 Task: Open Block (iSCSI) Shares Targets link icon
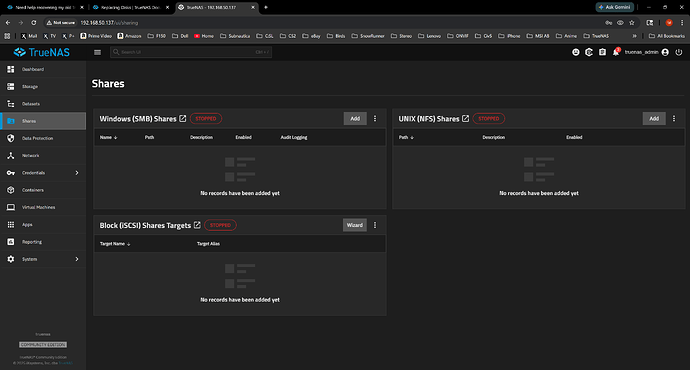(197, 225)
